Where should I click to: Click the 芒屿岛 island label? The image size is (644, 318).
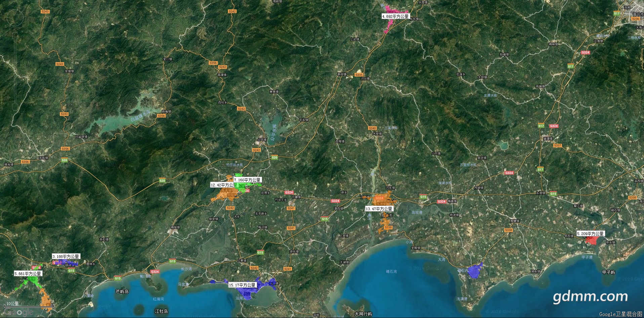(x=122, y=291)
